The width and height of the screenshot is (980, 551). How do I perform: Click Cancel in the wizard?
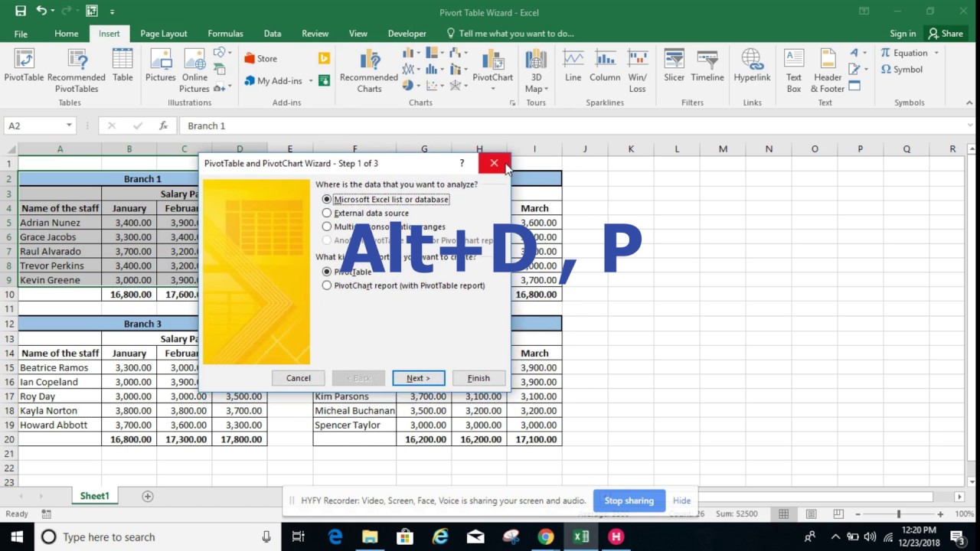tap(299, 378)
